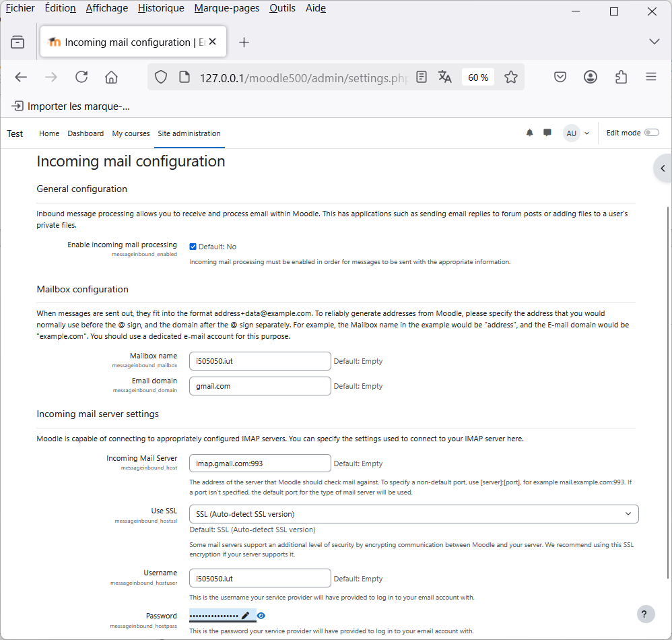Open My courses
The image size is (672, 640).
(131, 134)
